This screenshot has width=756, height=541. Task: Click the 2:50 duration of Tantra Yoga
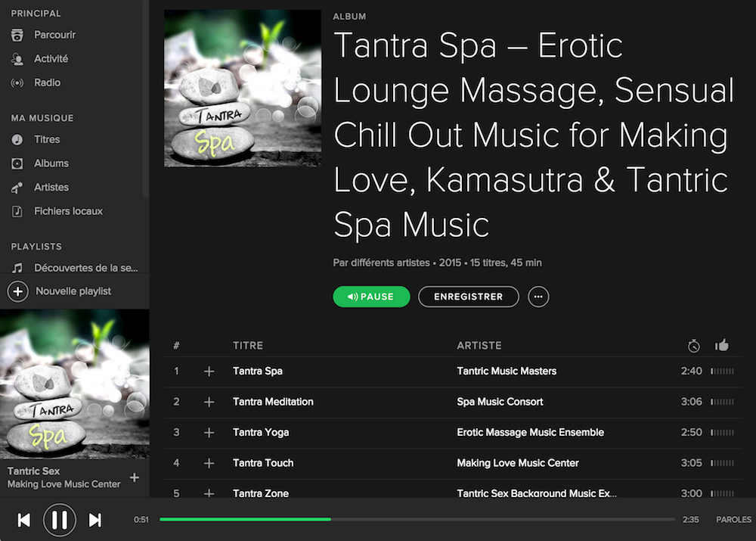[692, 432]
